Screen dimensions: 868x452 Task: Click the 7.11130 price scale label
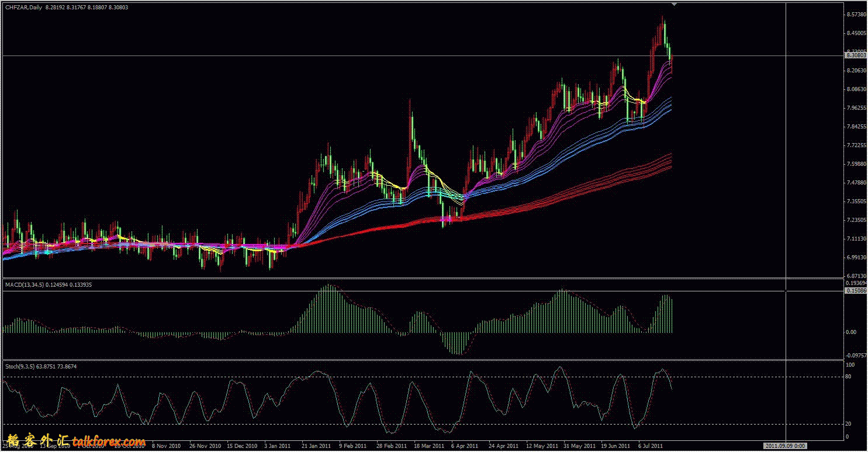click(x=856, y=239)
